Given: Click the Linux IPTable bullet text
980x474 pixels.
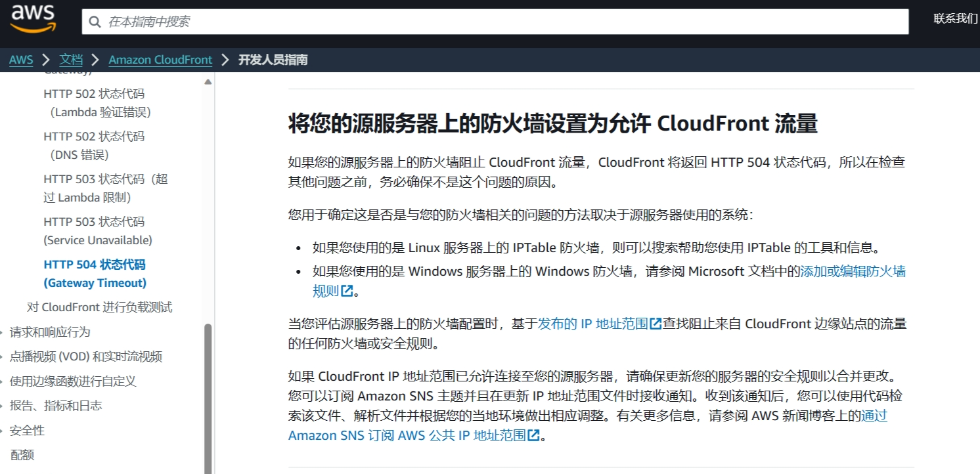Looking at the screenshot, I should tap(596, 248).
